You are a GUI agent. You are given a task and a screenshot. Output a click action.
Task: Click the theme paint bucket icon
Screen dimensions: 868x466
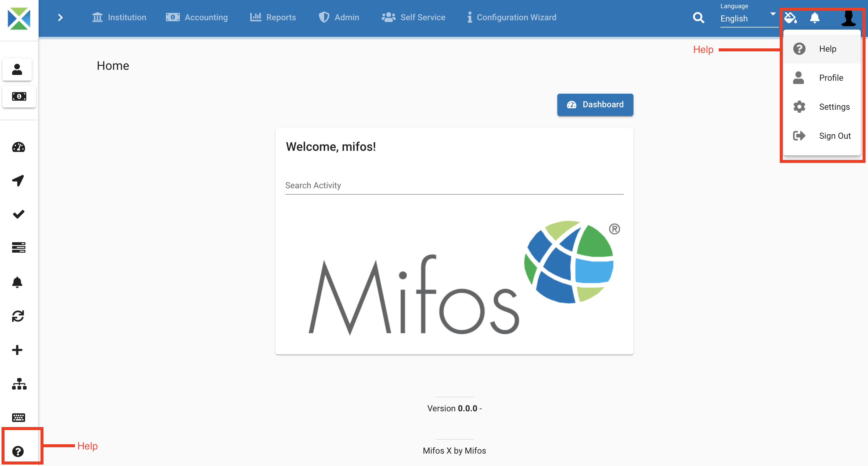point(790,18)
